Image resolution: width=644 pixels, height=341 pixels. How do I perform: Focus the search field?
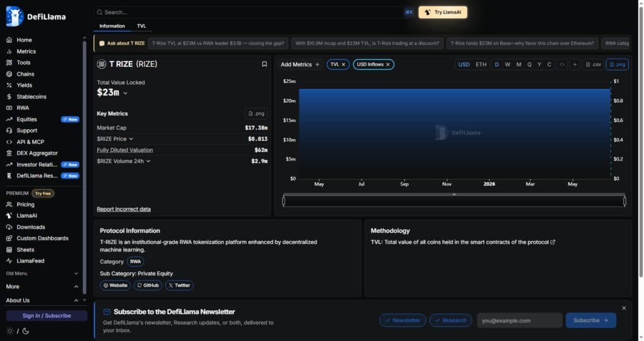coord(255,13)
